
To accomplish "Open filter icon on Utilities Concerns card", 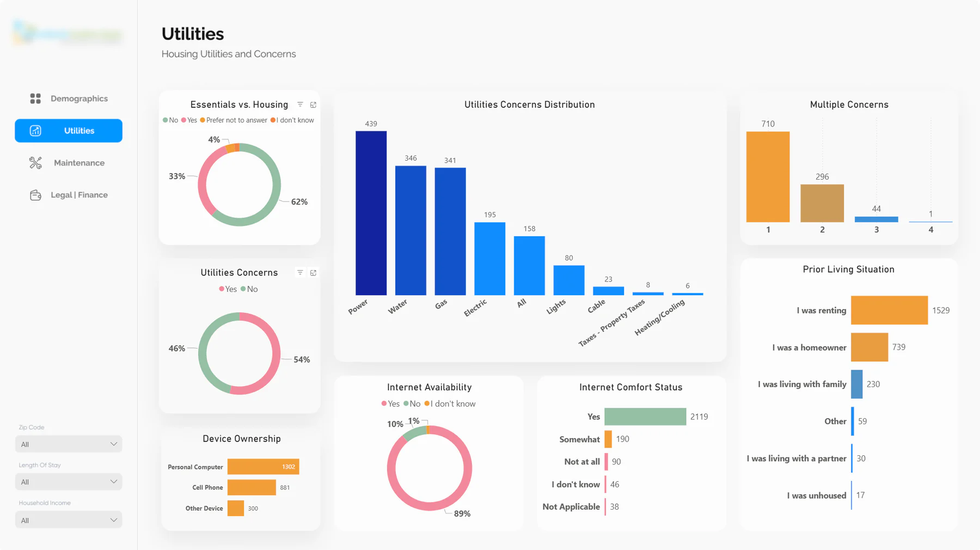I will click(300, 272).
